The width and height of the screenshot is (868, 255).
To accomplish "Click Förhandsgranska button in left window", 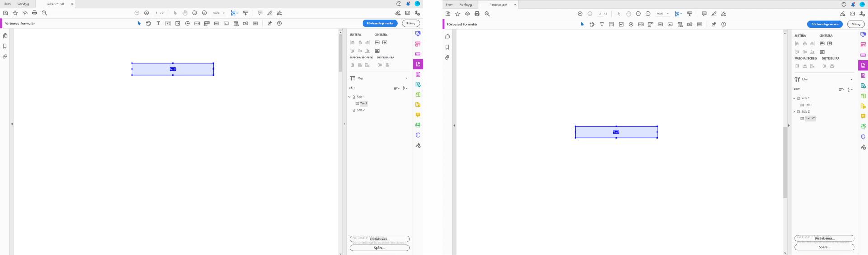I will 380,23.
